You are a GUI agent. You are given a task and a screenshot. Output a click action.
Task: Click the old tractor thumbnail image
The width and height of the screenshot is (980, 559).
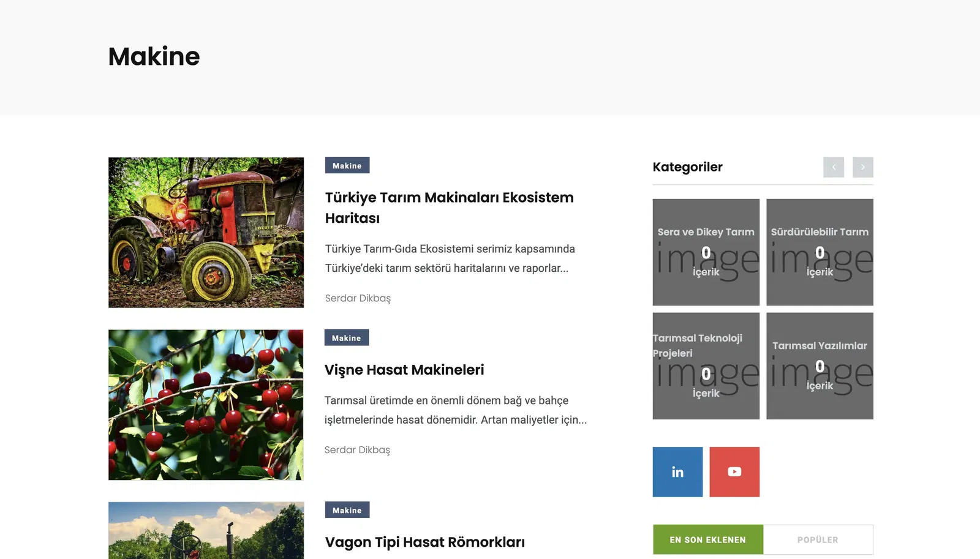pyautogui.click(x=206, y=233)
